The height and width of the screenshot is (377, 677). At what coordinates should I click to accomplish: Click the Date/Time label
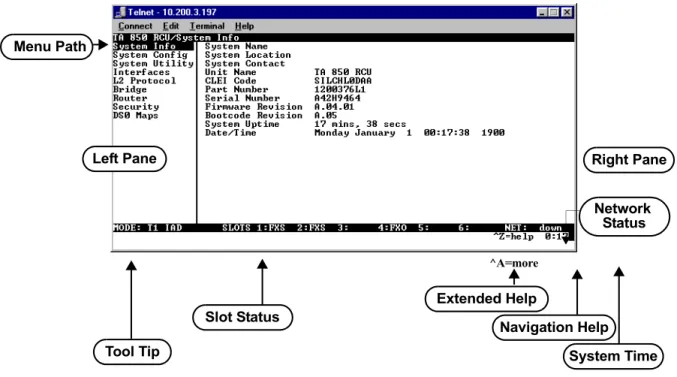(x=231, y=133)
